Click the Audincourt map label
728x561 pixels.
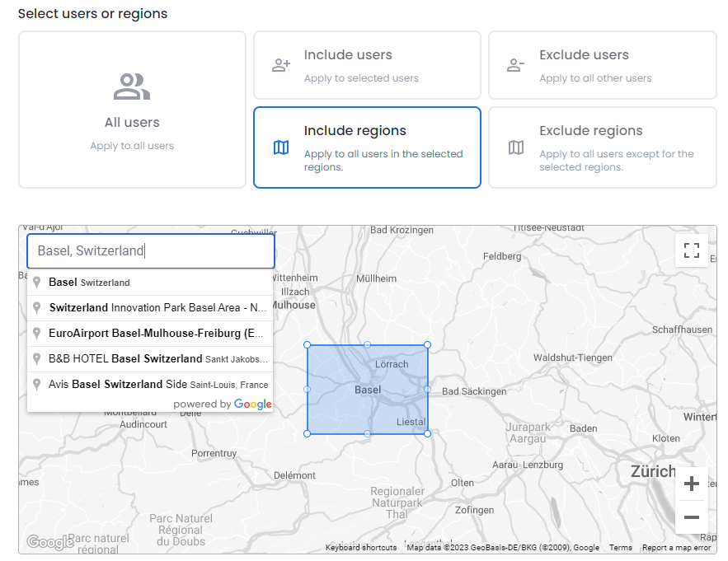click(x=143, y=424)
